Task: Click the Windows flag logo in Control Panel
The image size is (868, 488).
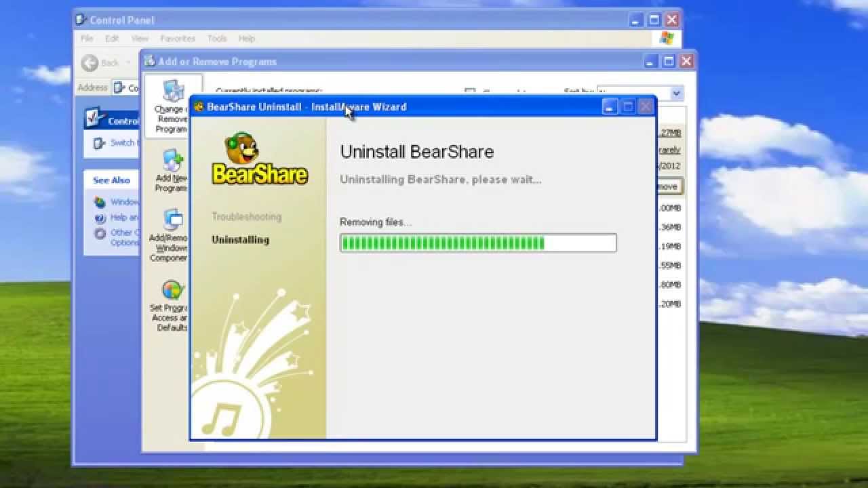Action: click(x=667, y=39)
